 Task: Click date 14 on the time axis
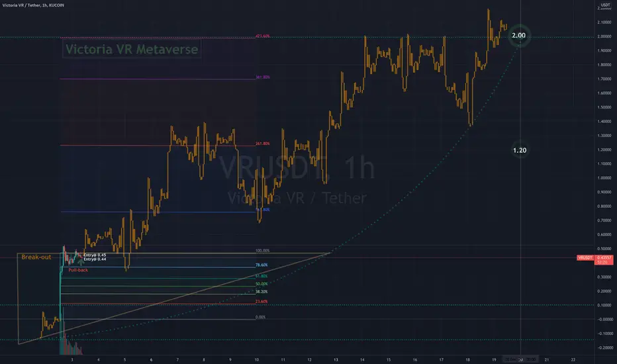point(362,359)
